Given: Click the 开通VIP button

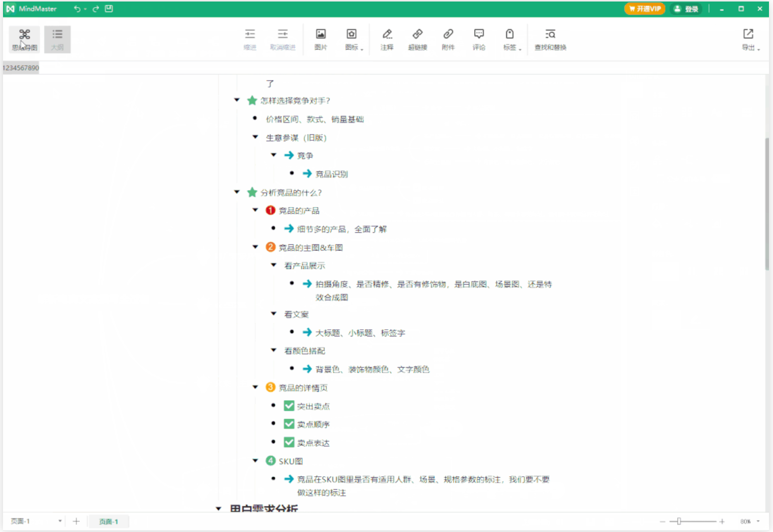Looking at the screenshot, I should tap(645, 9).
